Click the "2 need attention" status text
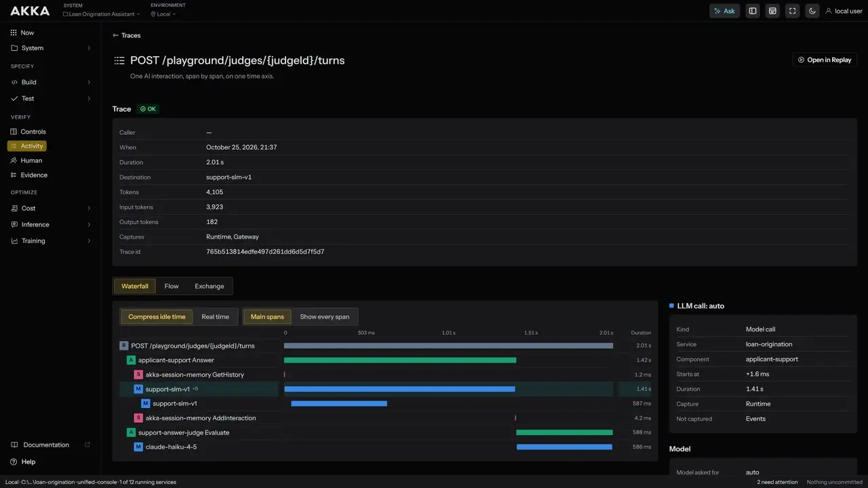868x488 pixels. coord(777,482)
